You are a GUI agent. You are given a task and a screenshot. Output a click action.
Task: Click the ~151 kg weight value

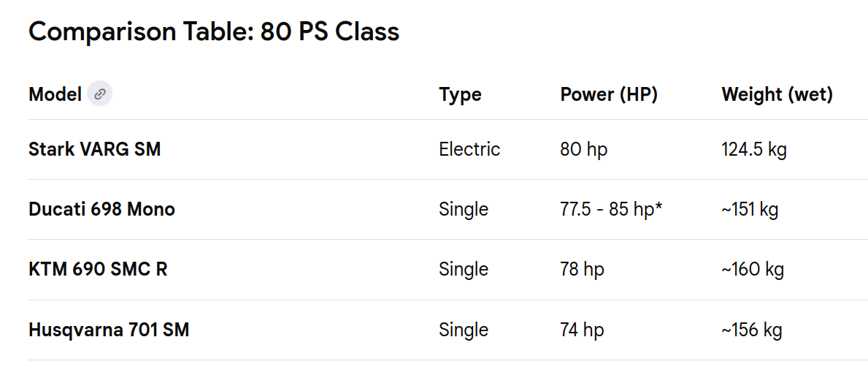point(750,209)
